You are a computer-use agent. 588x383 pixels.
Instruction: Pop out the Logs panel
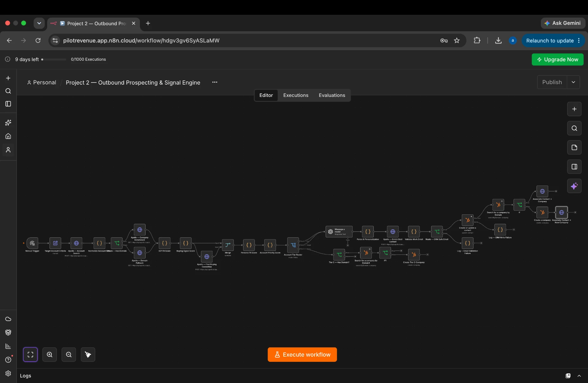click(568, 376)
